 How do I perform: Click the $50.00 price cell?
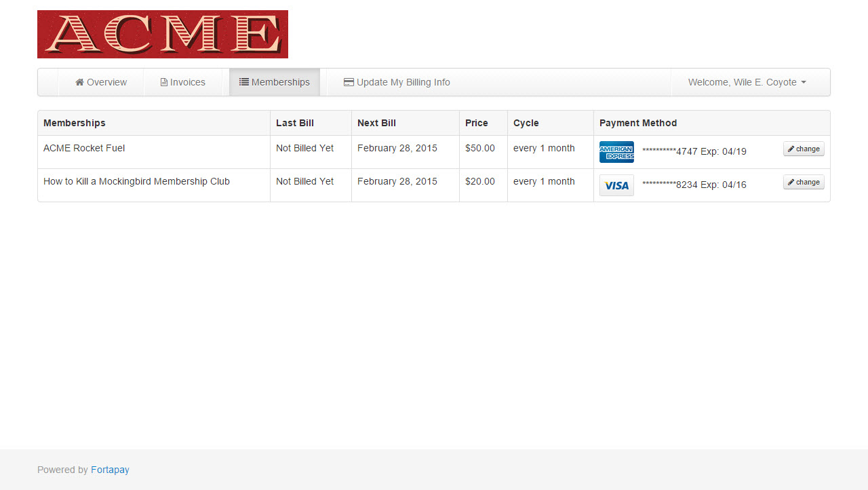(480, 148)
